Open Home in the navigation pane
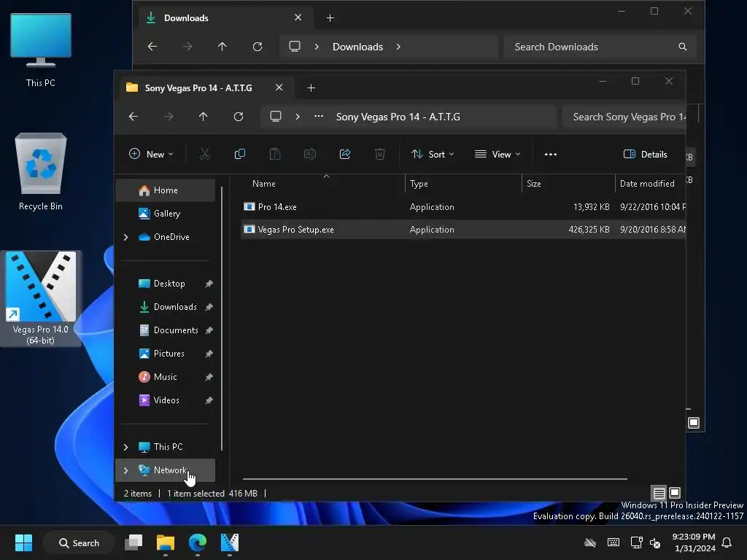The image size is (747, 560). tap(166, 190)
